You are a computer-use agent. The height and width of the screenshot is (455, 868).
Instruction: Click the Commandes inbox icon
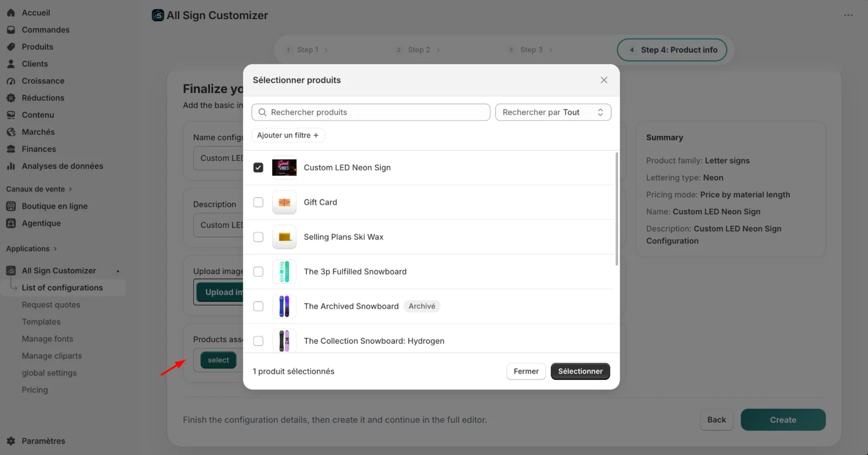(11, 30)
